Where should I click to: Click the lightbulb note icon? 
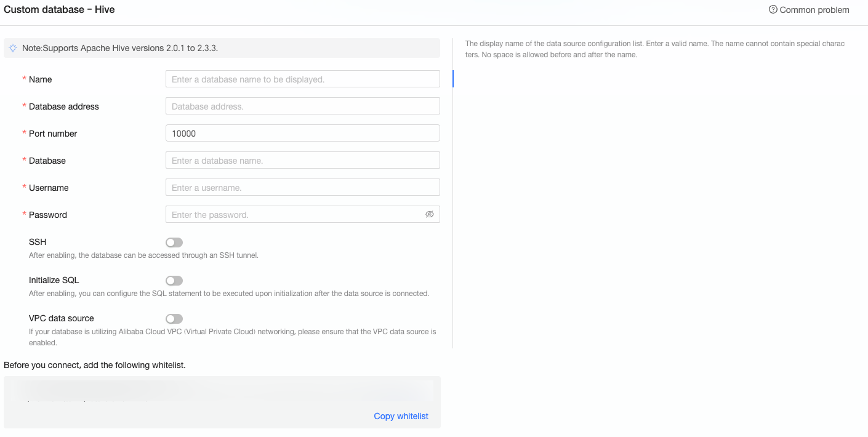[13, 47]
